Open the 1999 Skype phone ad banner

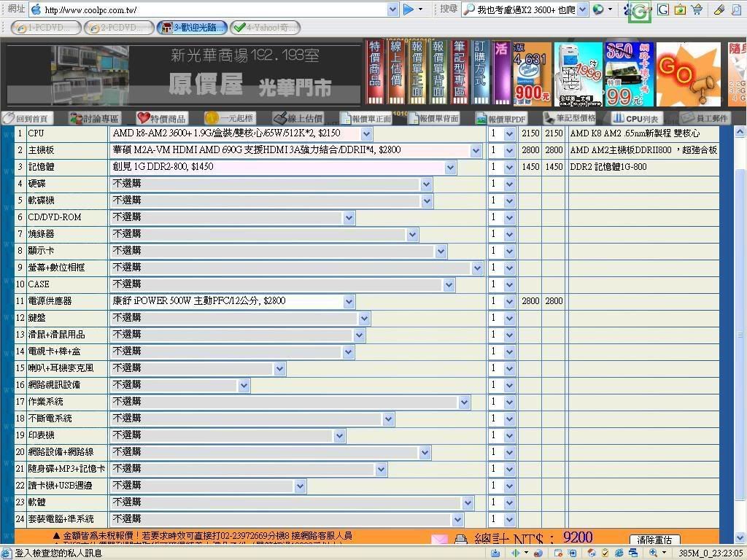(578, 74)
